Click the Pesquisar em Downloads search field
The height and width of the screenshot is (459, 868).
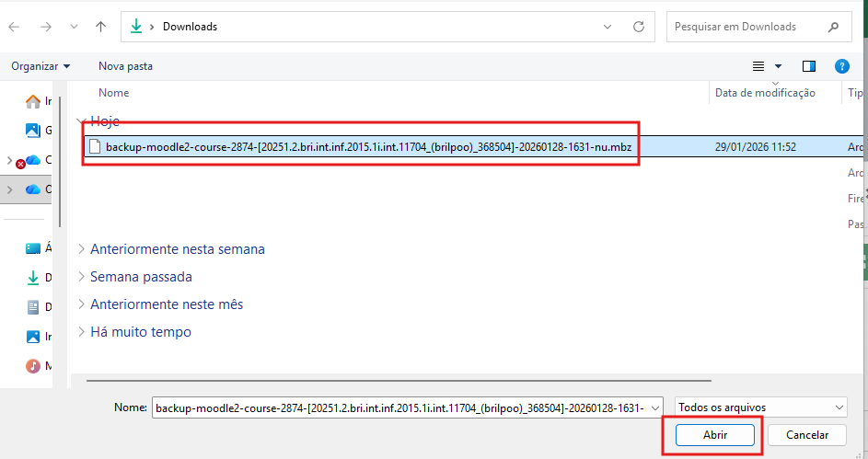(746, 27)
